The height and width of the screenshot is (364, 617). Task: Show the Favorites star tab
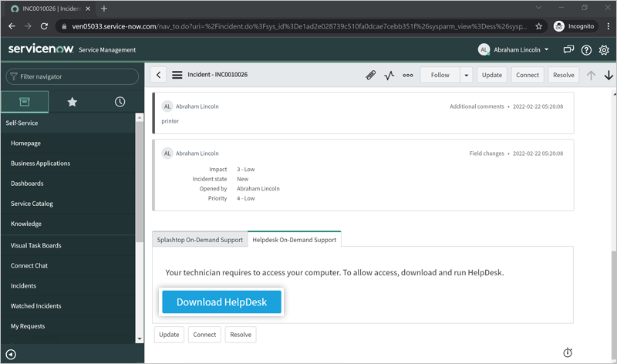tap(72, 102)
